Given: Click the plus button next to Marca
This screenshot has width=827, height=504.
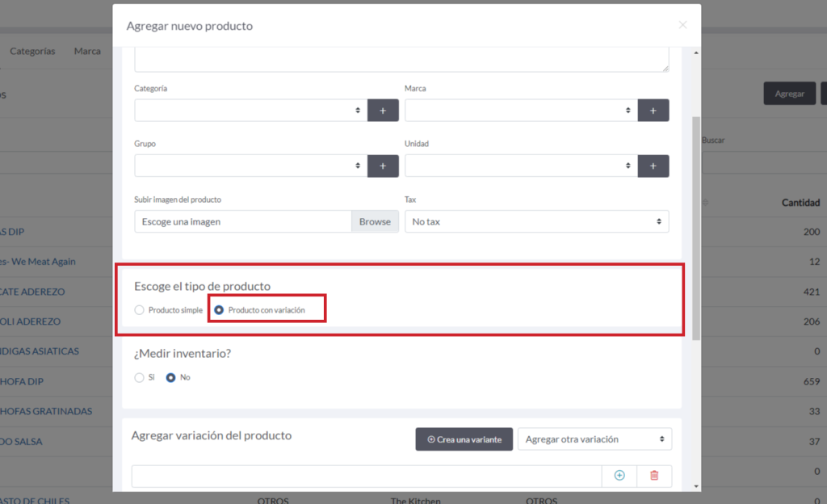Looking at the screenshot, I should coord(653,111).
